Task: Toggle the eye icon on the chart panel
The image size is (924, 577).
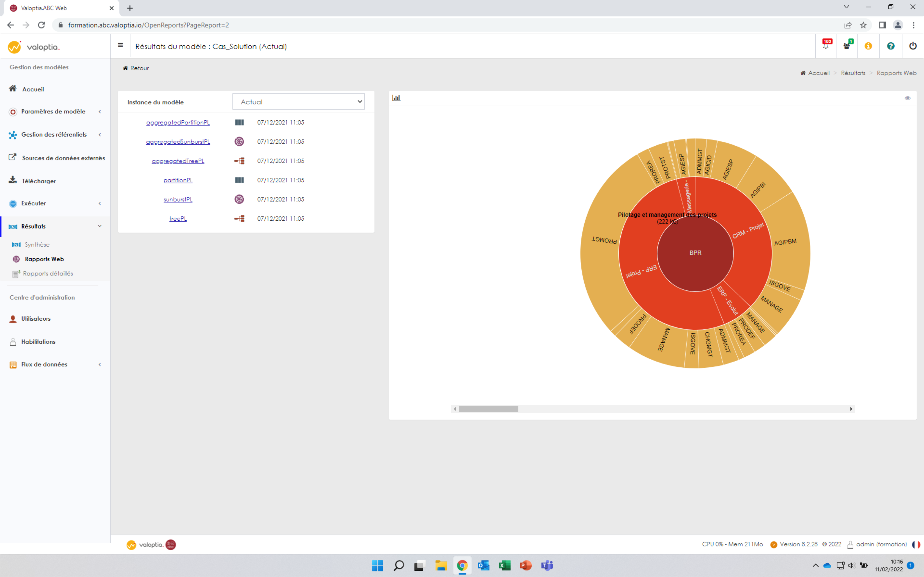Action: [908, 98]
